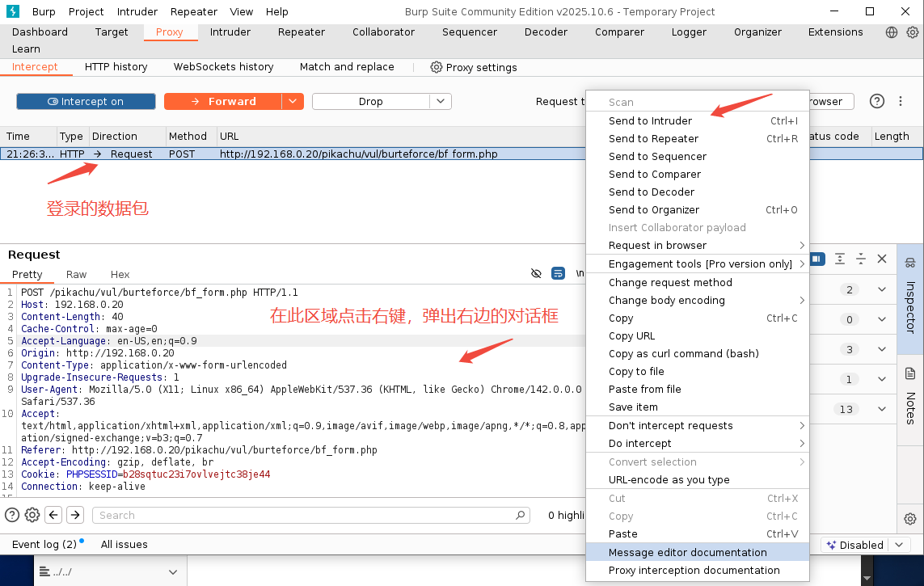
Task: Open the globe icon in the tab bar
Action: tap(892, 32)
